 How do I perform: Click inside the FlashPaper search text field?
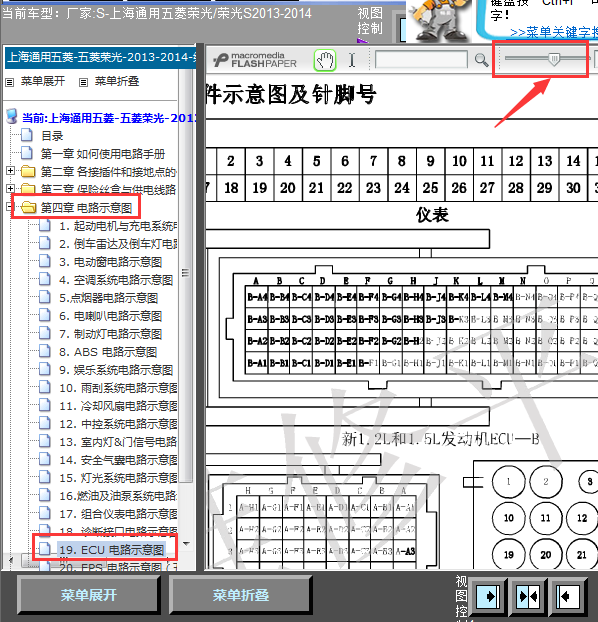pos(421,60)
